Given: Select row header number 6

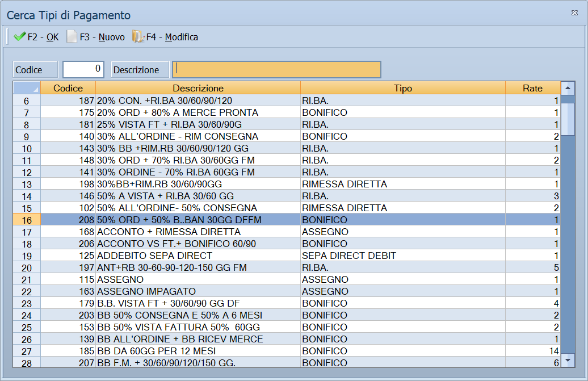Looking at the screenshot, I should click(x=27, y=101).
